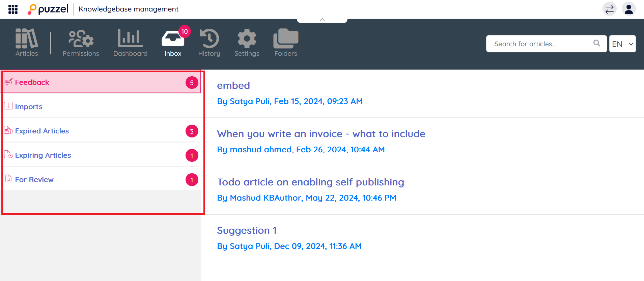Open the 'embed' feedback item
Viewport: 644px width, 281px height.
[233, 85]
